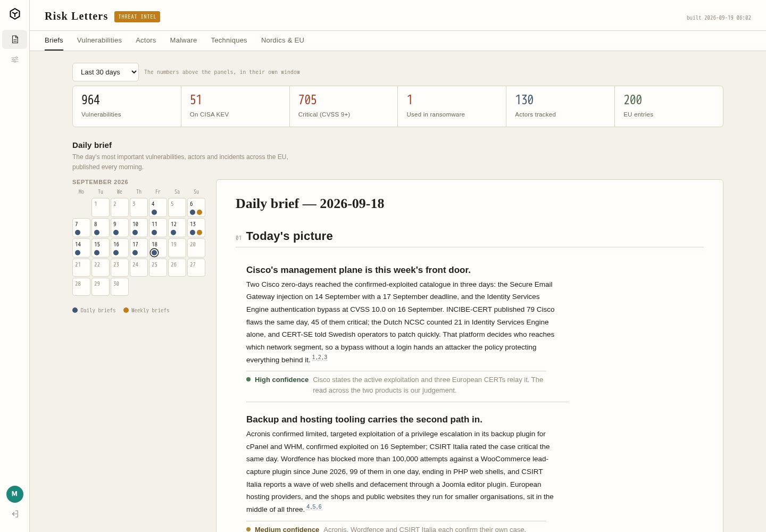Select the orange weekly brief dot on September 13
Viewport: 766px width, 532px height.
[x=199, y=232]
